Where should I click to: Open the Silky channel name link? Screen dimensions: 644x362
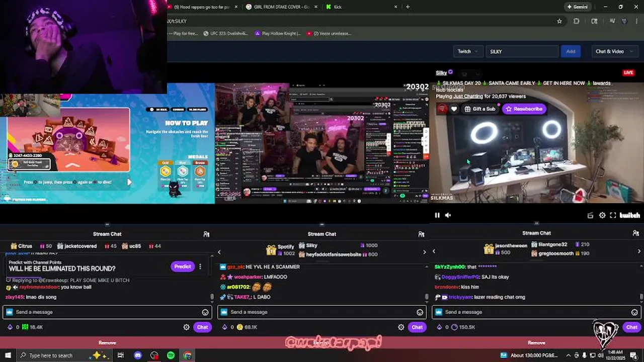click(x=441, y=72)
